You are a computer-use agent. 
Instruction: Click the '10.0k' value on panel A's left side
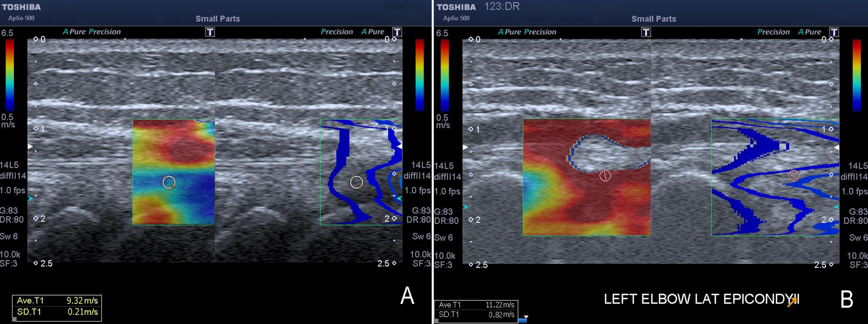(10, 254)
